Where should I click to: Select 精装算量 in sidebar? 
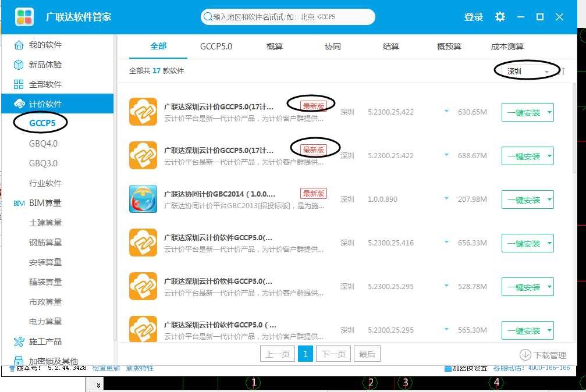click(x=45, y=282)
